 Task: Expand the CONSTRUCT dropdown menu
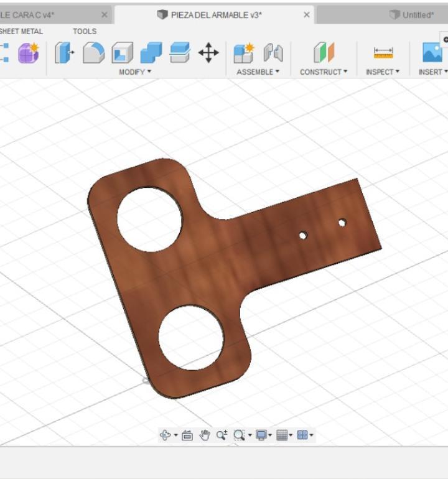pos(324,72)
